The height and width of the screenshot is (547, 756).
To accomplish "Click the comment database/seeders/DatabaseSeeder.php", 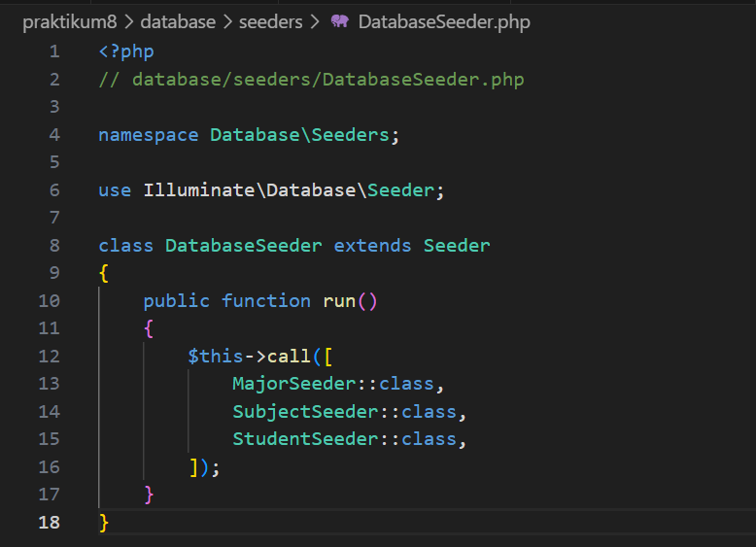I will (x=311, y=80).
